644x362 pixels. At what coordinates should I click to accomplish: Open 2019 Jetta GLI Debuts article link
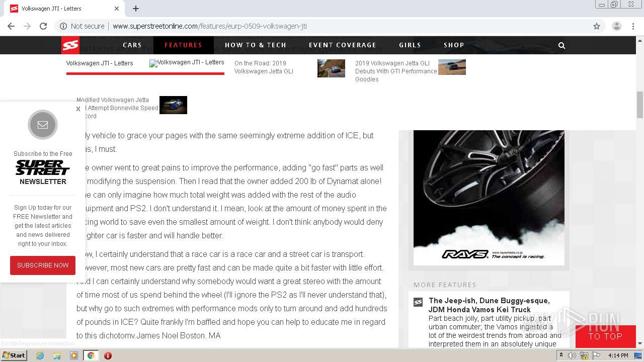pyautogui.click(x=396, y=71)
